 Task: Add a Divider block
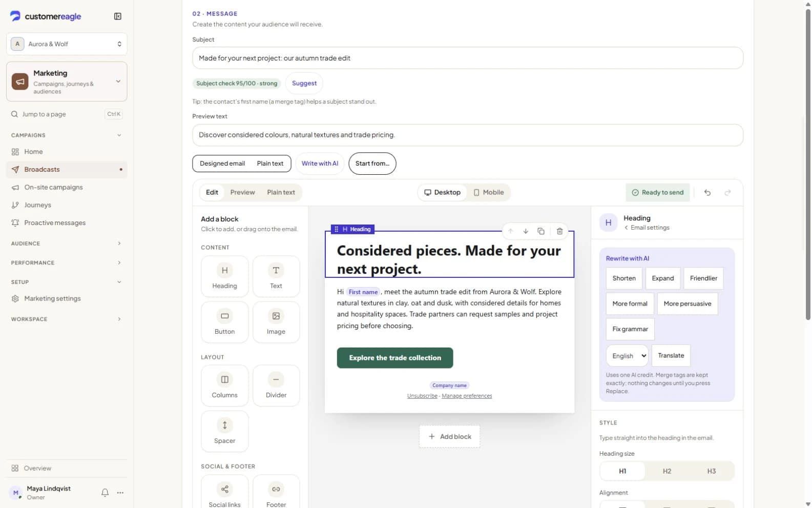(276, 385)
